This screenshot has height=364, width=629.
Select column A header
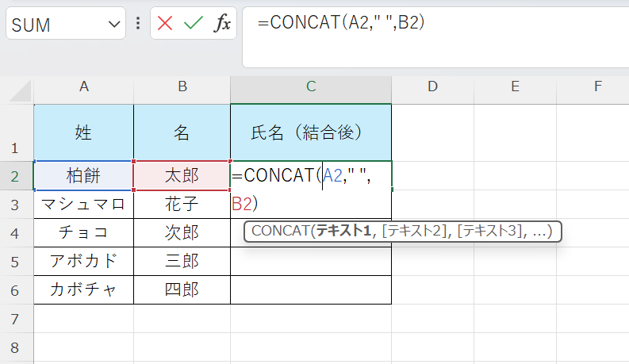[x=83, y=86]
